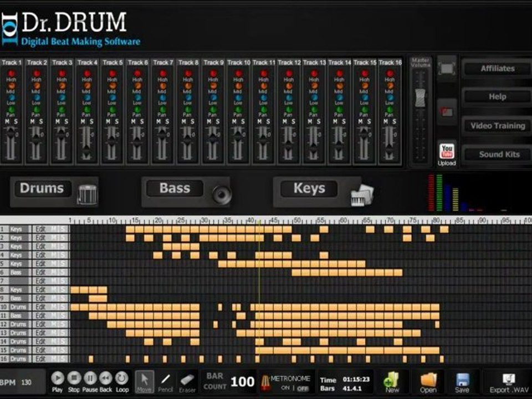Click bar 50 on the timeline ruler
The width and height of the screenshot is (532, 399).
297,221
